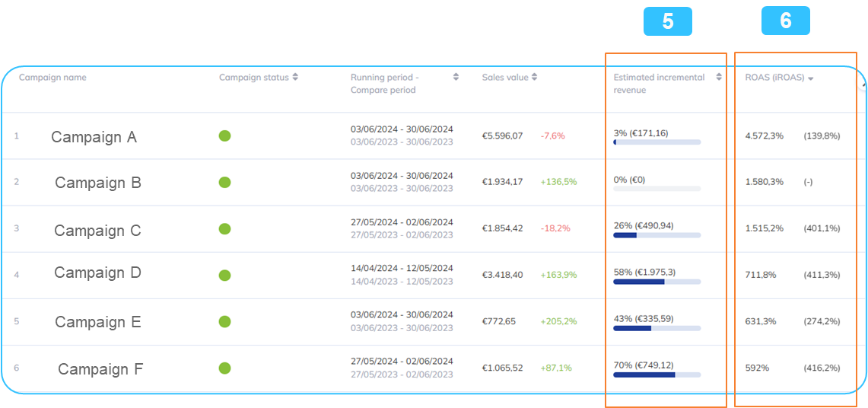Click the +163,9% change value
This screenshot has width=868, height=408.
[x=558, y=275]
